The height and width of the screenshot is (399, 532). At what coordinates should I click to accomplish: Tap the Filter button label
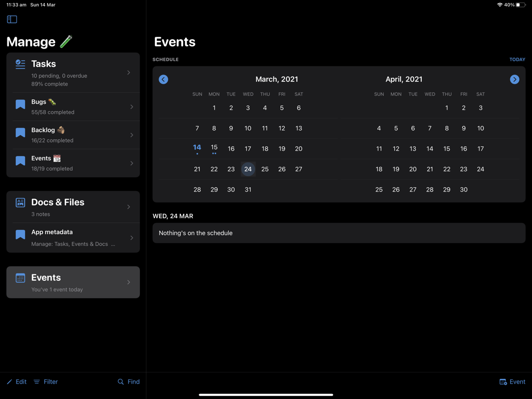pos(51,381)
